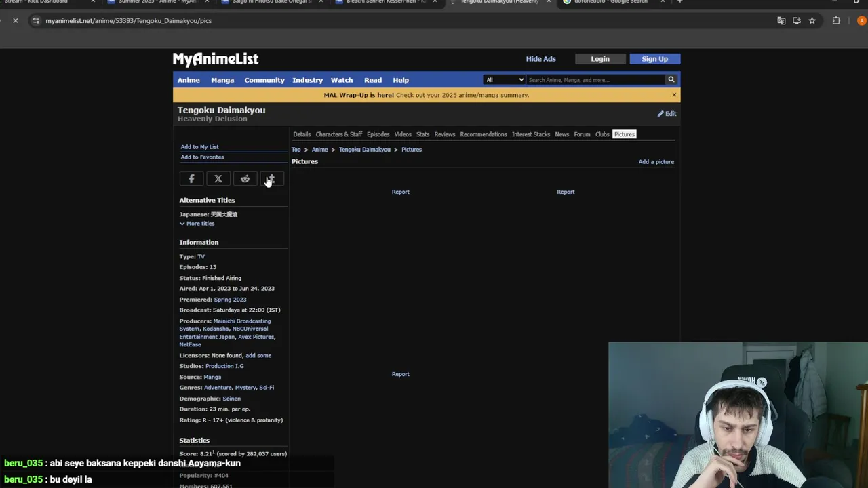Screen dimensions: 868x488
Task: Switch to the Videos tab
Action: click(403, 134)
